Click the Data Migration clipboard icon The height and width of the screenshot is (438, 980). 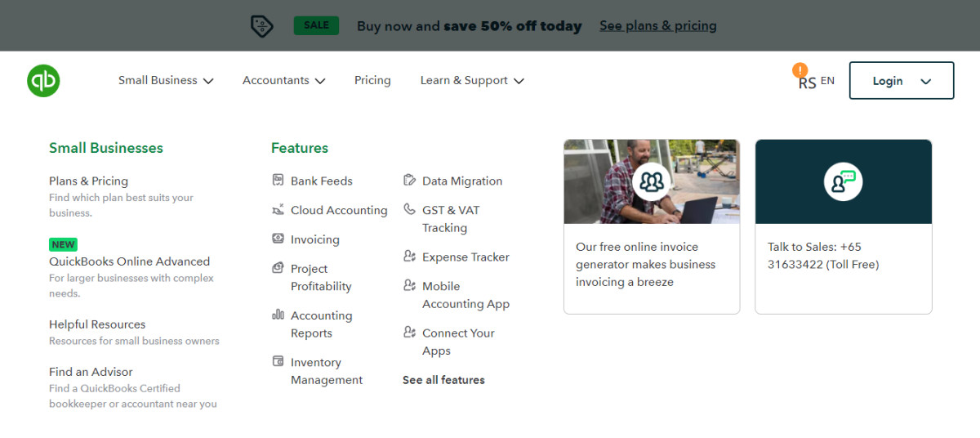point(409,180)
